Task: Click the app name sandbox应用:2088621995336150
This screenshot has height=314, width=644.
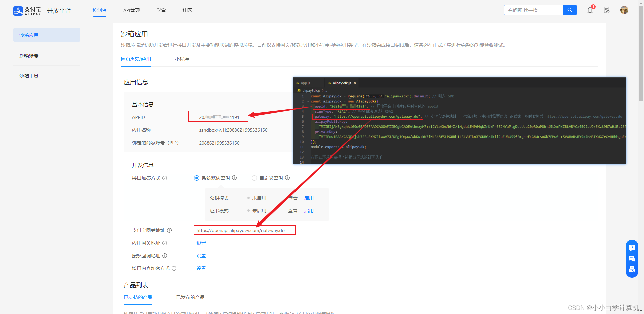Action: [233, 130]
